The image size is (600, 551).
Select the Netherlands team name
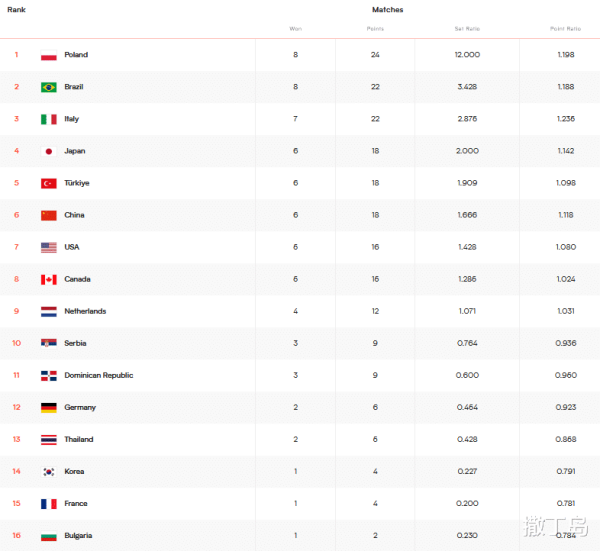pyautogui.click(x=85, y=311)
